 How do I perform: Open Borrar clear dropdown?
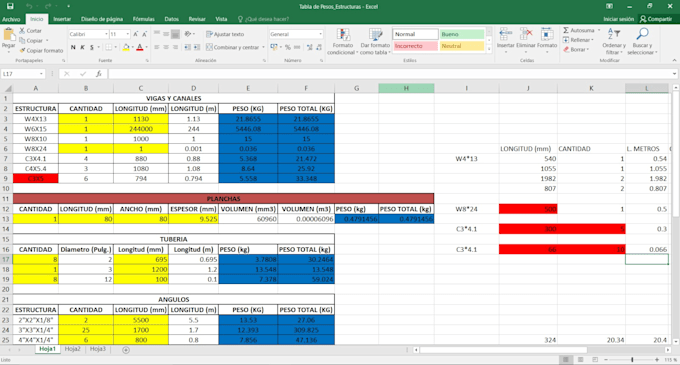tap(576, 49)
